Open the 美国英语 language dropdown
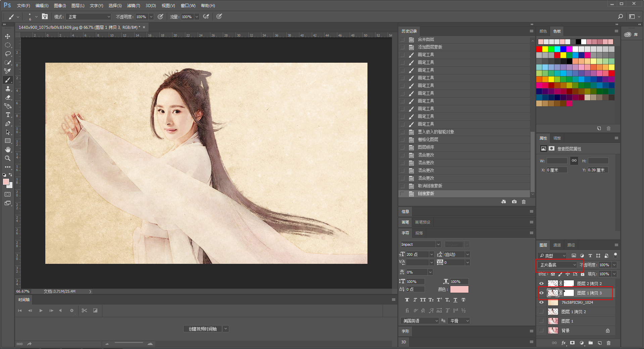 420,321
